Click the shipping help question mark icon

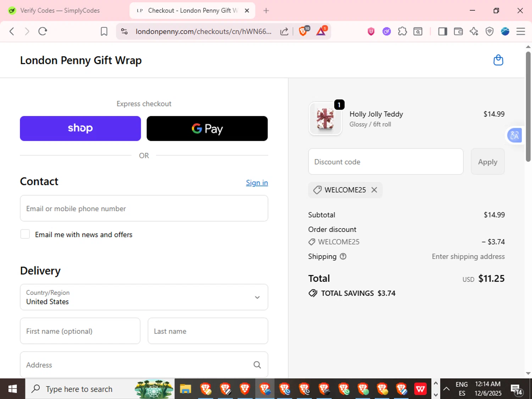coord(343,256)
